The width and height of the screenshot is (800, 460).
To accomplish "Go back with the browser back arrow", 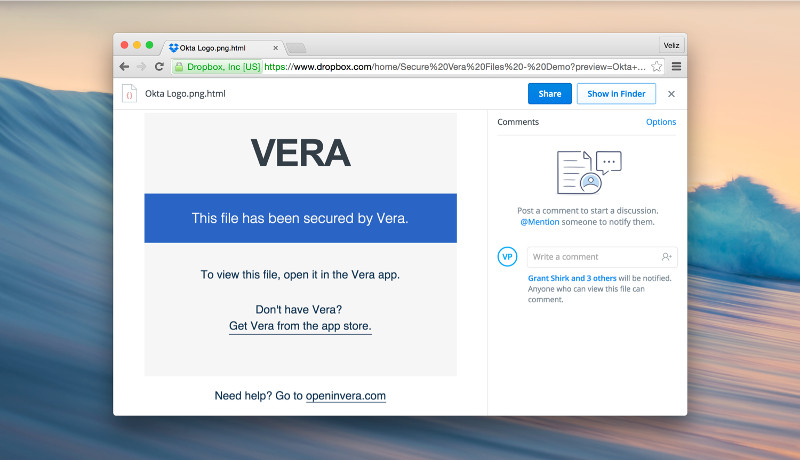I will [124, 67].
